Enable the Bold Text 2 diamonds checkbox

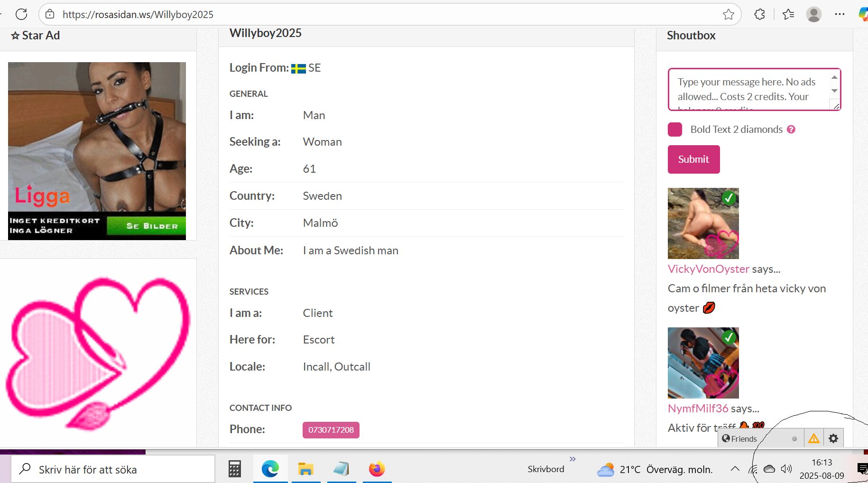674,130
